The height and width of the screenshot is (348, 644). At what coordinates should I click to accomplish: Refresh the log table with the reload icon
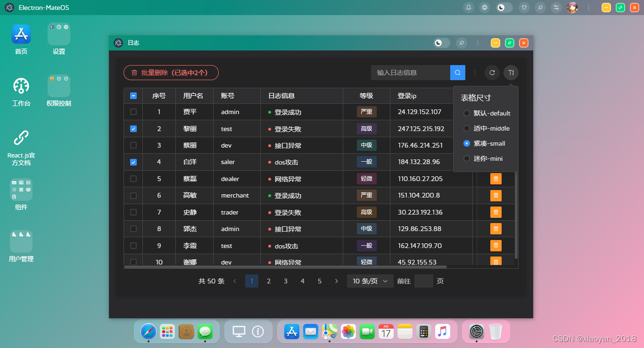(492, 73)
